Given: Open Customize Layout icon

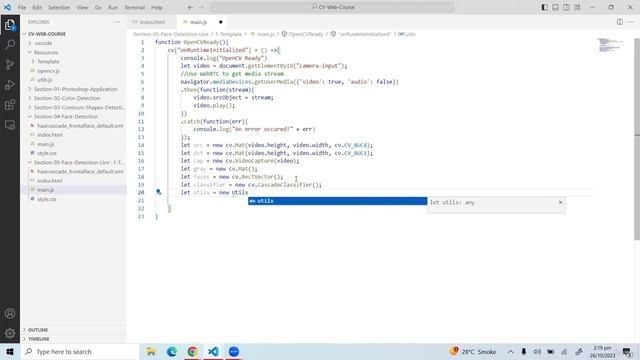Looking at the screenshot, I should 577,7.
